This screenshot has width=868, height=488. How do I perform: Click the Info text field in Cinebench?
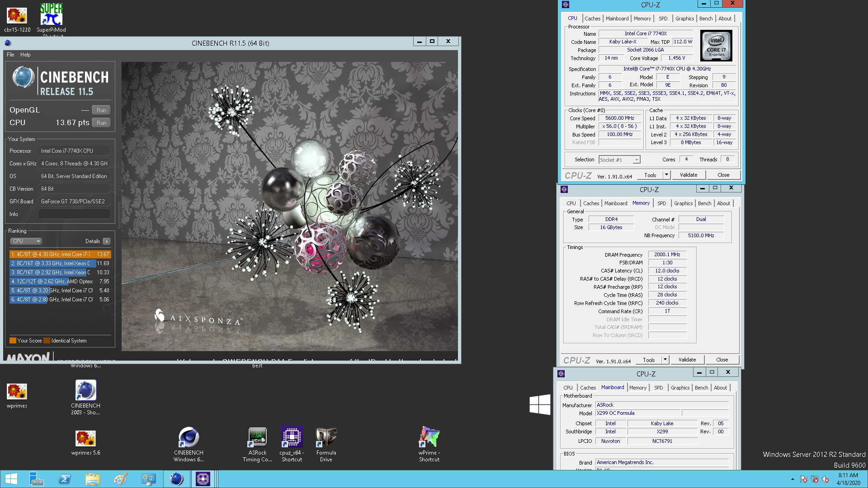[x=75, y=214]
